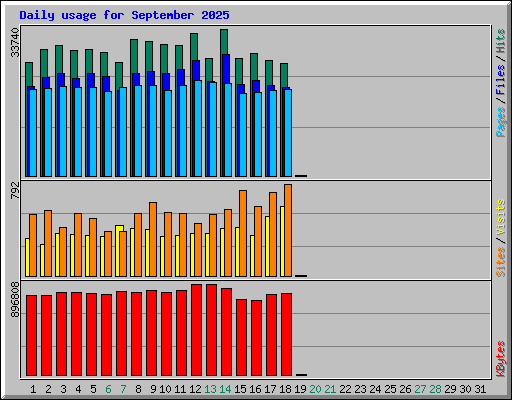Select the 792 axis value

click(15, 191)
